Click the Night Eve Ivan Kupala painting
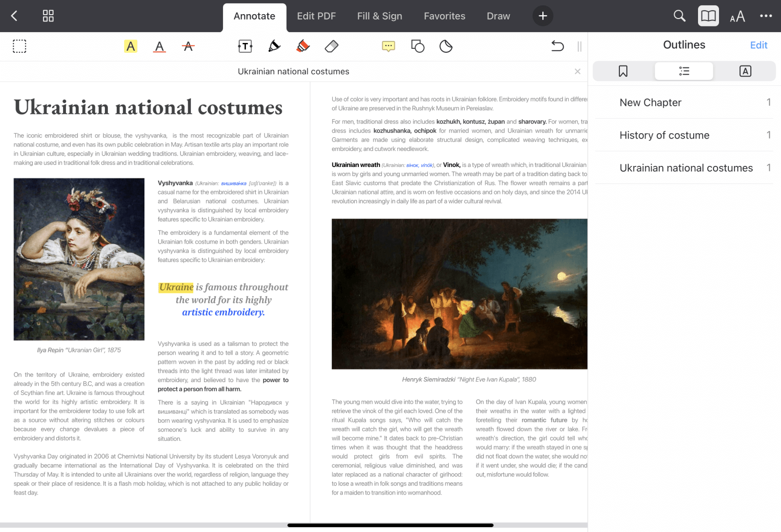The width and height of the screenshot is (781, 532). coord(459,294)
